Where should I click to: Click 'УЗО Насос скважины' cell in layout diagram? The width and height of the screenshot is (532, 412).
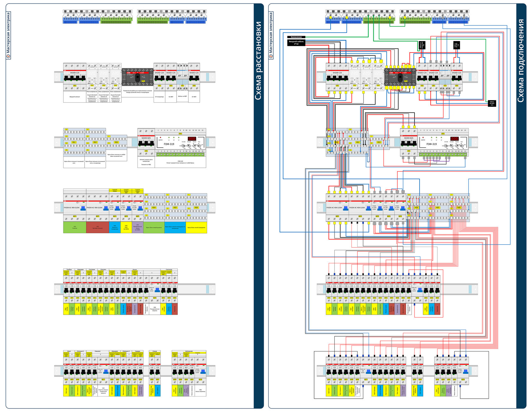click(x=200, y=391)
